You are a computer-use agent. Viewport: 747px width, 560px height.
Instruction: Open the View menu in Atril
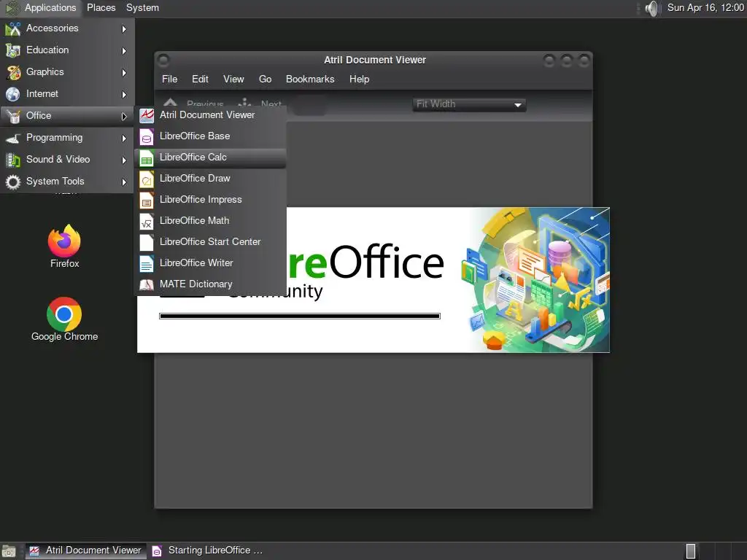point(233,79)
